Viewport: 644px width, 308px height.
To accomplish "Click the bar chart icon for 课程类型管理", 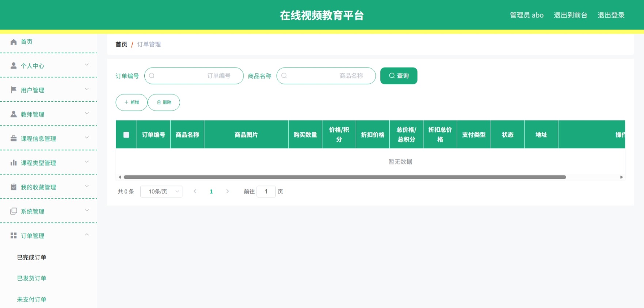I will click(14, 163).
